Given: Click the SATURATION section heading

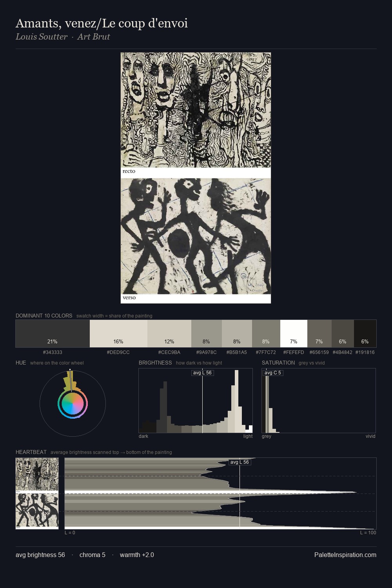Looking at the screenshot, I should [x=278, y=363].
